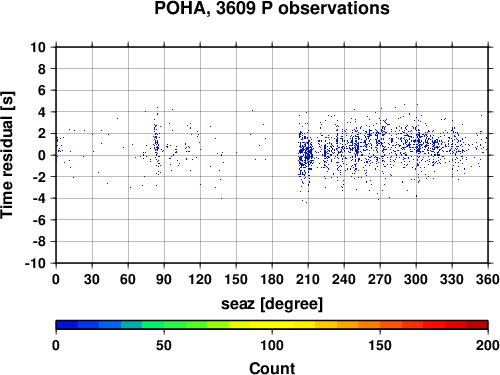Click the y-axis tick label 0
This screenshot has width=500, height=375.
click(42, 155)
